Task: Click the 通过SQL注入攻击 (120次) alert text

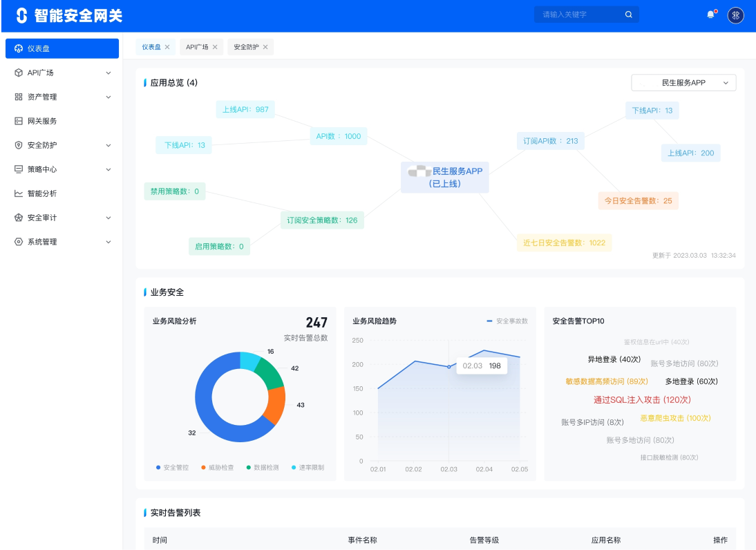Action: point(642,399)
